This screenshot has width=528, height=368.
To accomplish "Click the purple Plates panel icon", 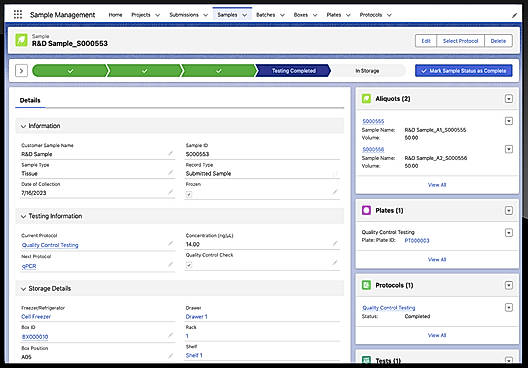I will click(x=366, y=210).
